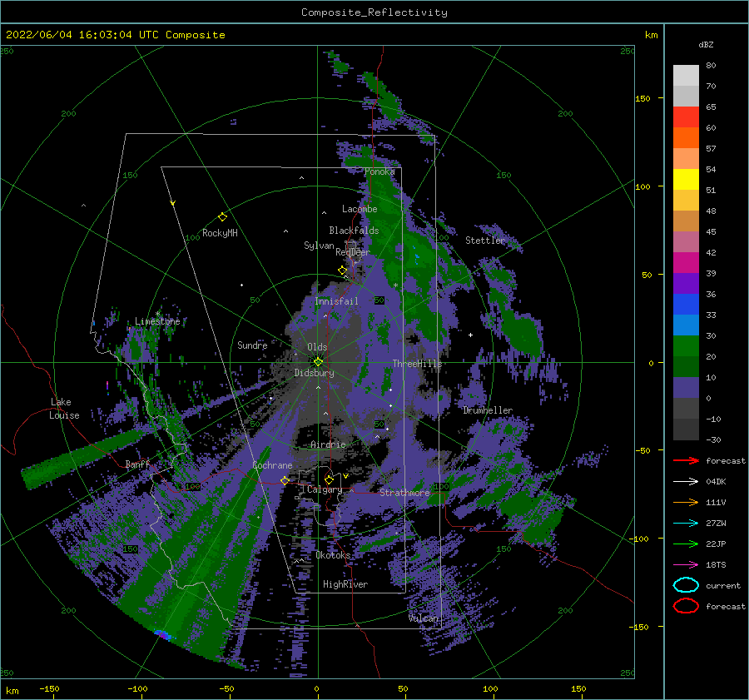
Task: Select the 2022/06/04 16:03:04 UTC timestamp
Action: pos(115,35)
